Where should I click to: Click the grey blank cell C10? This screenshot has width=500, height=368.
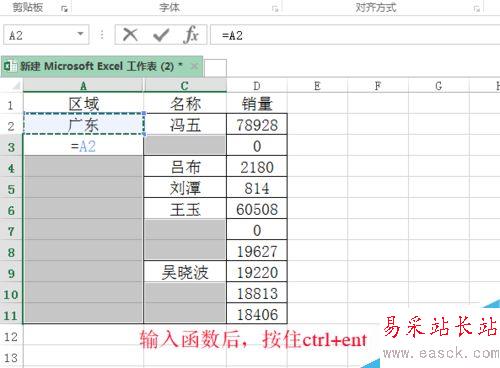coord(185,293)
